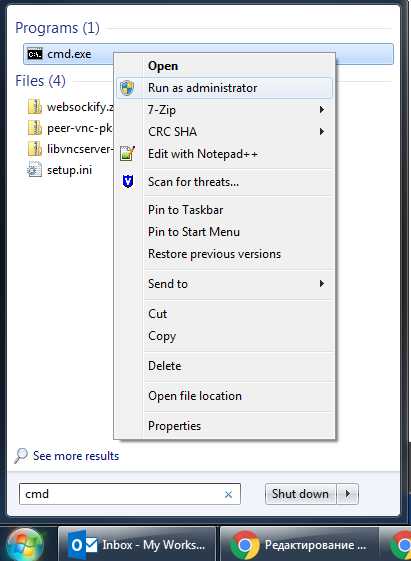The height and width of the screenshot is (561, 411).
Task: Click the setup.ini file icon
Action: pos(34,170)
